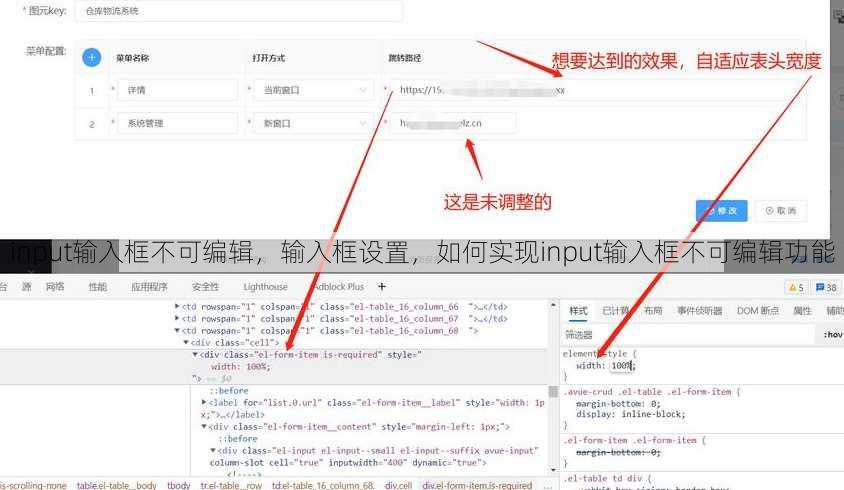Select the DOM 断点 pane tab
This screenshot has height=490, width=844.
pos(758,311)
